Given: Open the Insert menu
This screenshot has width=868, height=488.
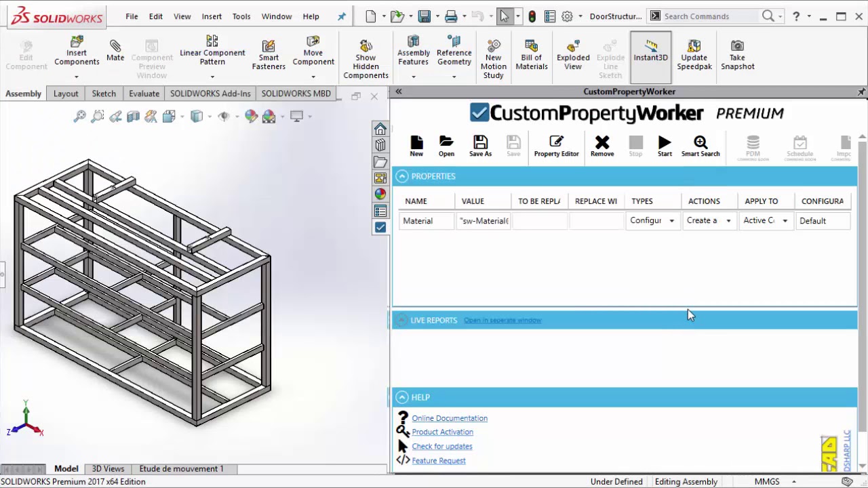Looking at the screenshot, I should (212, 16).
